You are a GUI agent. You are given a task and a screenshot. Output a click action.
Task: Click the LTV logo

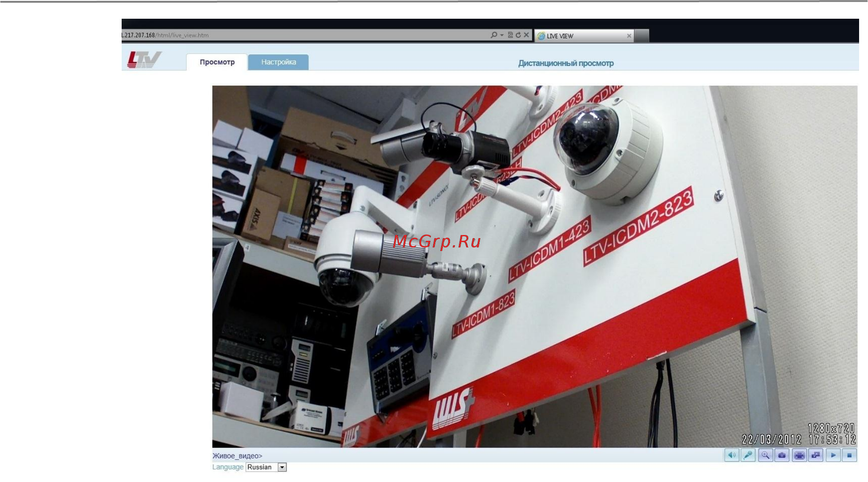(x=144, y=59)
